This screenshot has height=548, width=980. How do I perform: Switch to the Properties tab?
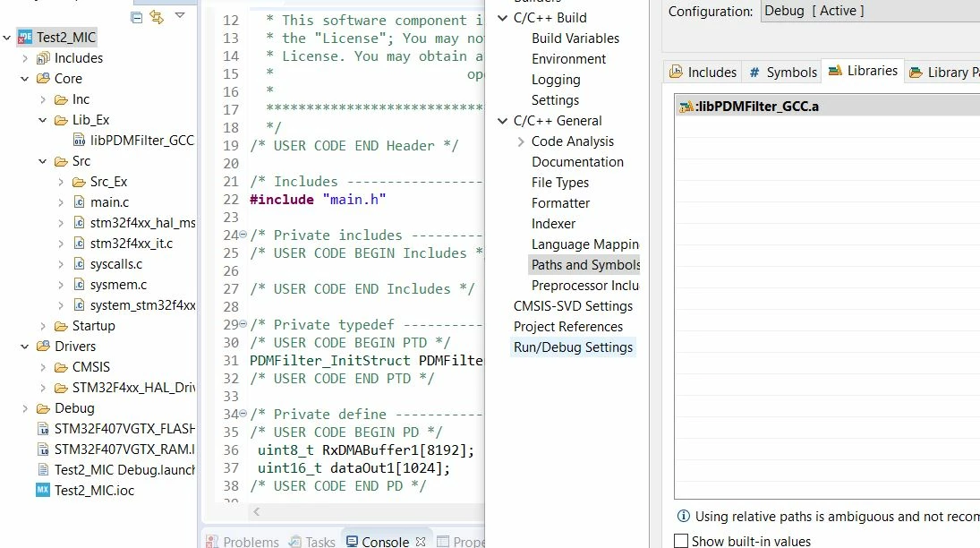point(461,541)
